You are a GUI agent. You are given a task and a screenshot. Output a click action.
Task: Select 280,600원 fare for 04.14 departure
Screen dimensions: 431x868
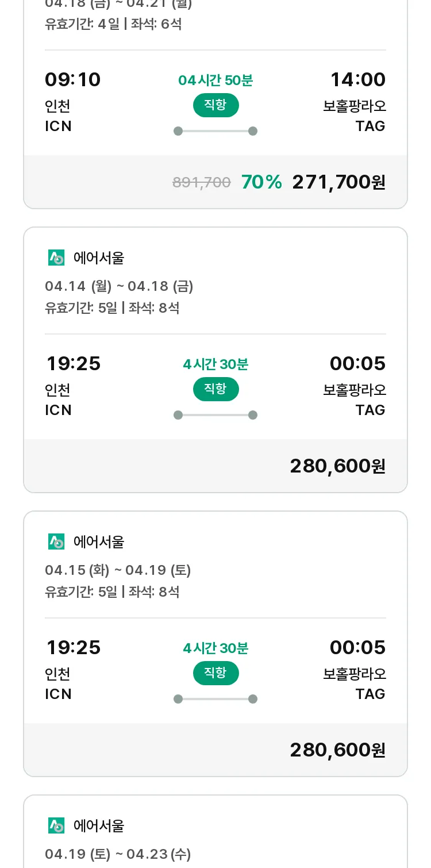[x=337, y=466]
